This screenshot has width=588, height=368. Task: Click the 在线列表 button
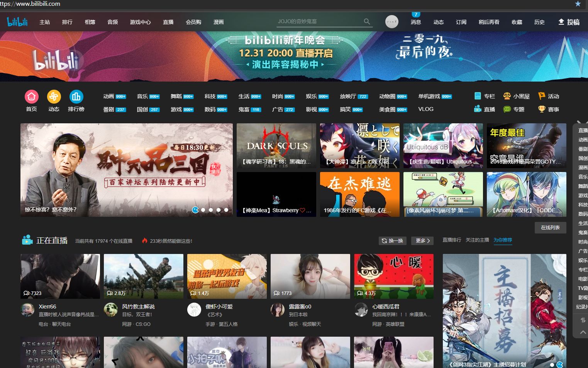pyautogui.click(x=550, y=227)
